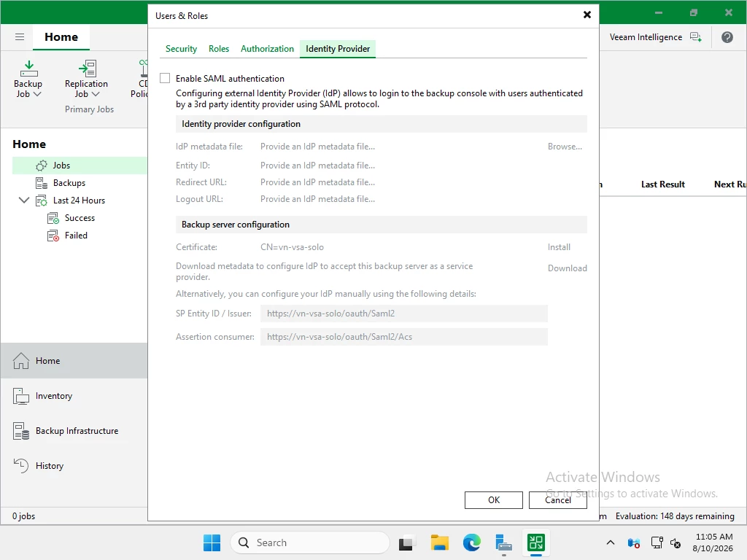Click the SP Entity ID / Issuer field
747x560 pixels.
coord(404,314)
